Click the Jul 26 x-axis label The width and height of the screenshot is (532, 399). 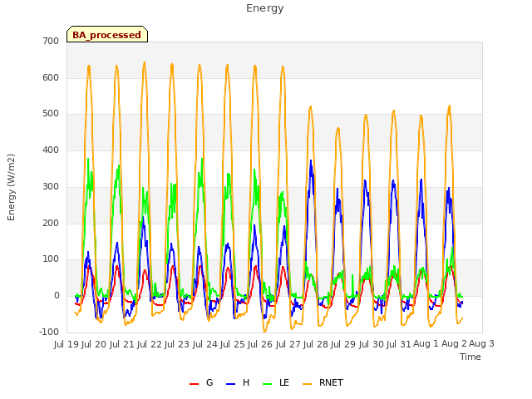click(260, 344)
